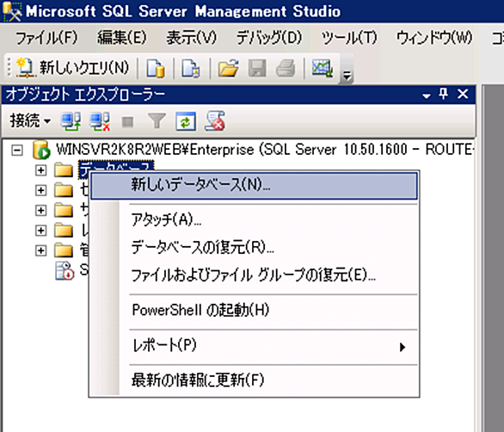Choose 最新の情報に更新(F) from context menu
Viewport: 504px width, 432px height.
pyautogui.click(x=254, y=380)
